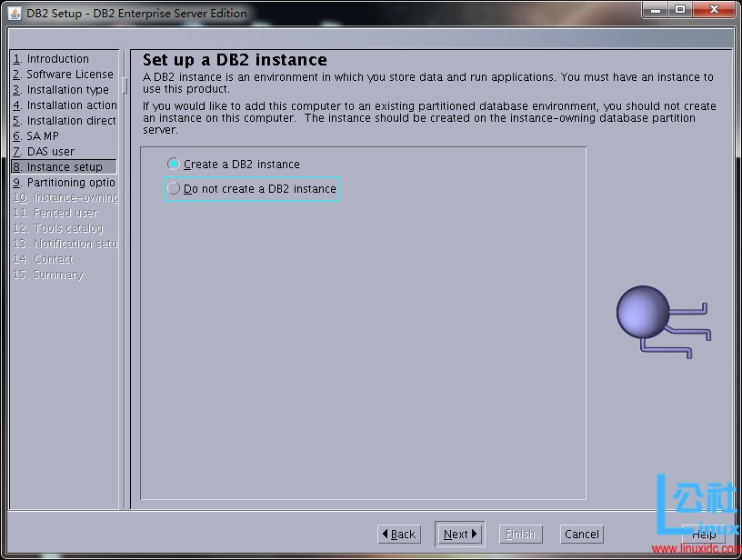Image resolution: width=742 pixels, height=560 pixels.
Task: Select Do not create a DB2 instance
Action: [251, 189]
